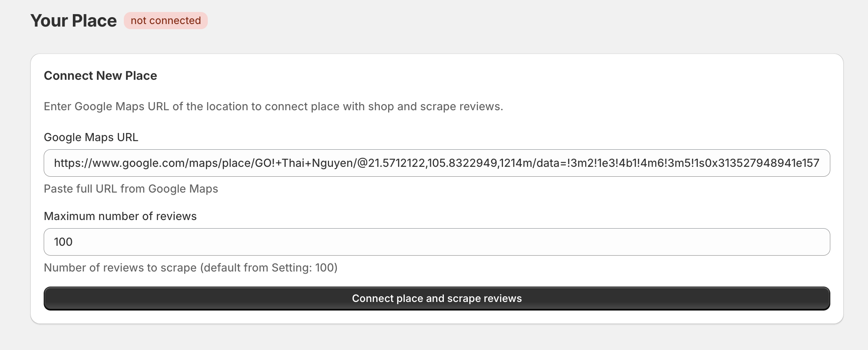
Task: Click the "Maximum number of reviews" label
Action: (x=120, y=216)
